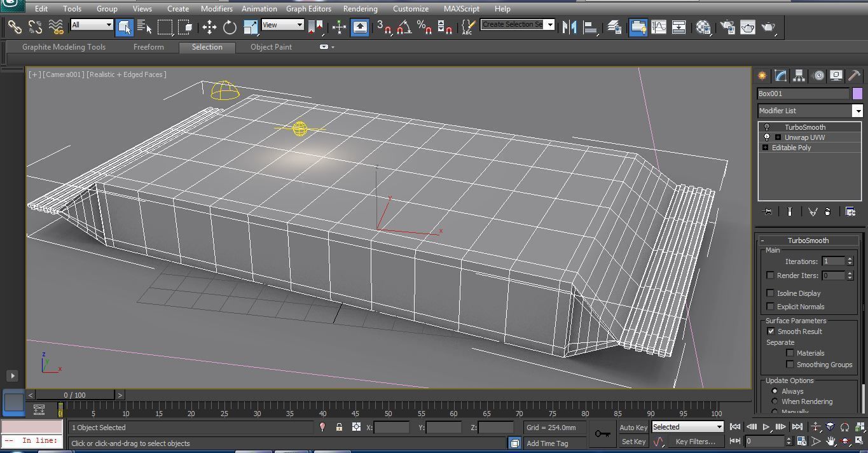Uncheck Smooth Result checkbox

[x=771, y=331]
